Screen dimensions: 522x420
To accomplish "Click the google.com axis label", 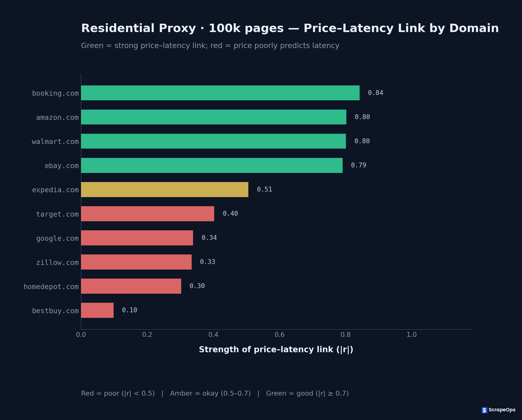I will (x=57, y=238).
